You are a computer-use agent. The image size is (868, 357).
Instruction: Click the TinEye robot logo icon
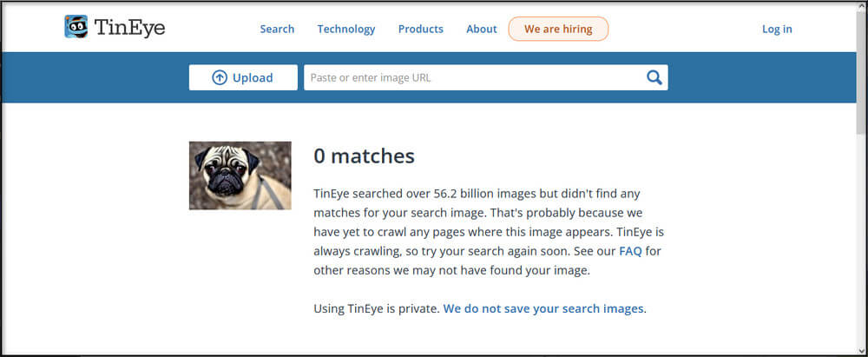76,27
